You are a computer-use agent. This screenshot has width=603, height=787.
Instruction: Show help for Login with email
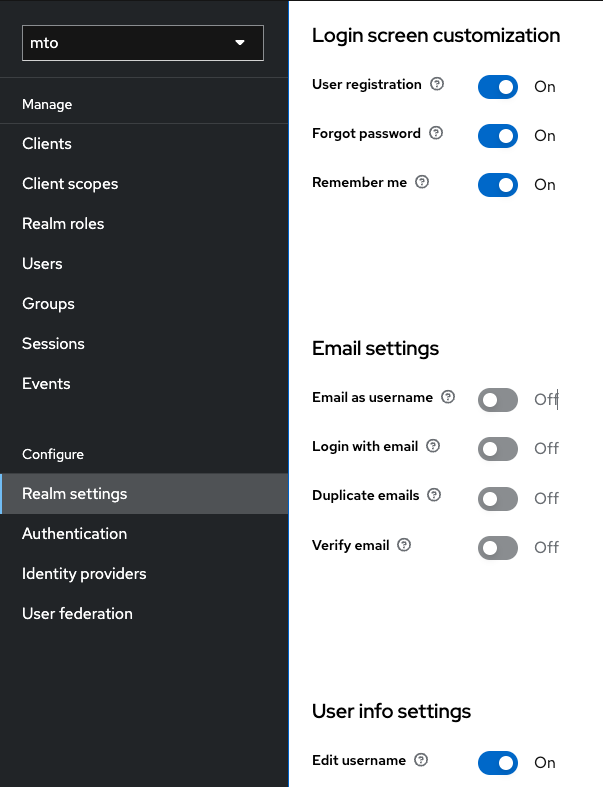tap(433, 446)
